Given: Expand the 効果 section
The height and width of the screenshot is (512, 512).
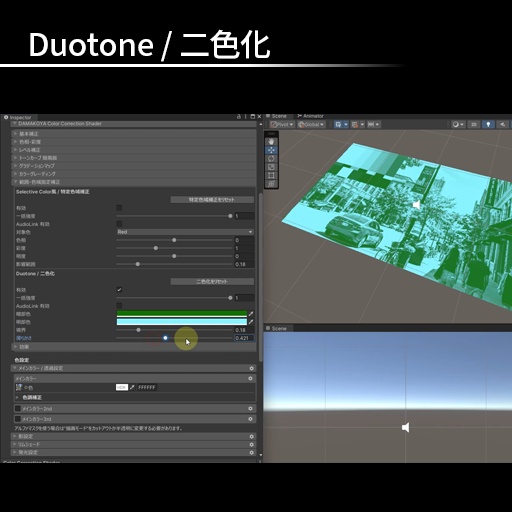Looking at the screenshot, I should (x=134, y=347).
